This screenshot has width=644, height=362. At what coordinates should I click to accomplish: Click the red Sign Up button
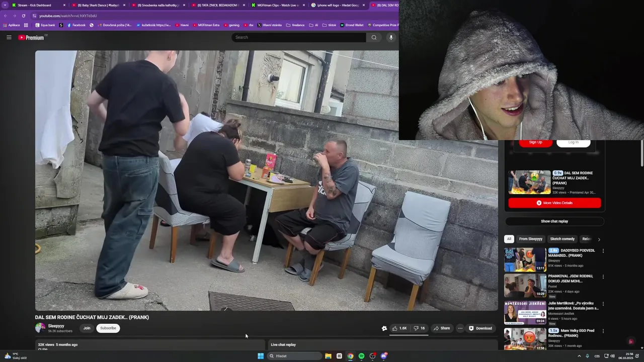[x=535, y=142]
